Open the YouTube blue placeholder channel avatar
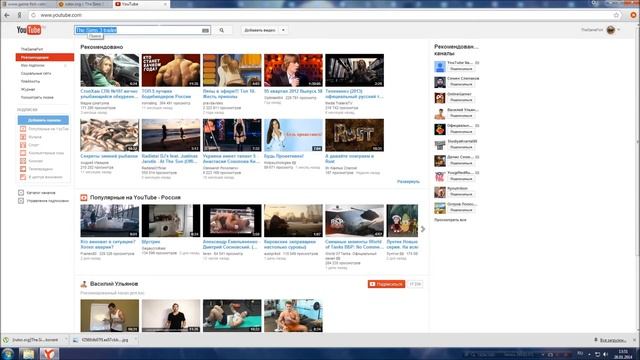Screen dimensions: 640x360 tap(440, 67)
